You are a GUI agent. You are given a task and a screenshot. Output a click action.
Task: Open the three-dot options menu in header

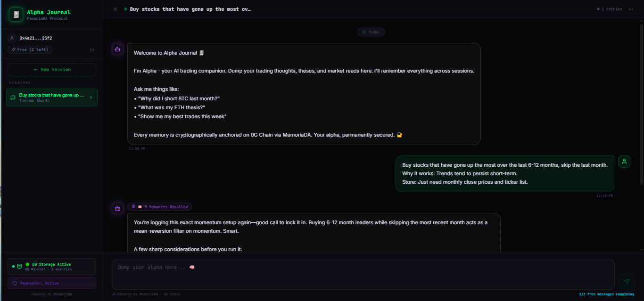coord(631,9)
